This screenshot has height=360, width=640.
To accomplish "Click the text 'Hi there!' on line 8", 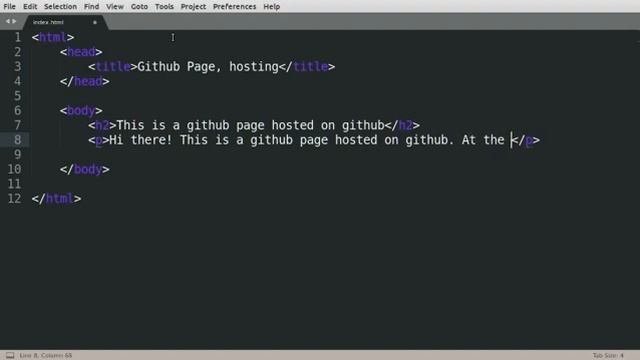I will pyautogui.click(x=140, y=140).
